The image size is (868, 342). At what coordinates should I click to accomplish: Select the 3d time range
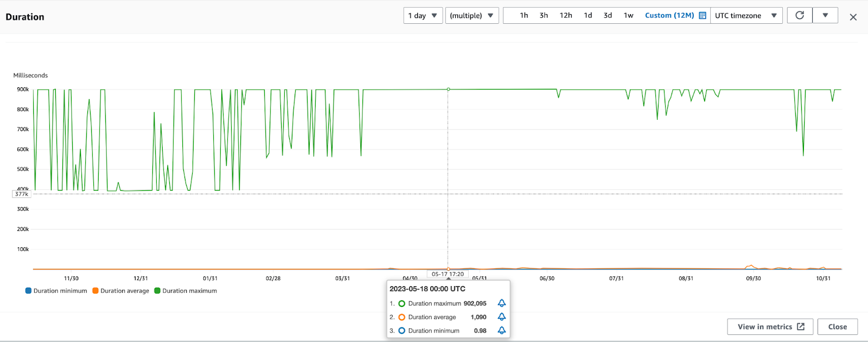(608, 15)
